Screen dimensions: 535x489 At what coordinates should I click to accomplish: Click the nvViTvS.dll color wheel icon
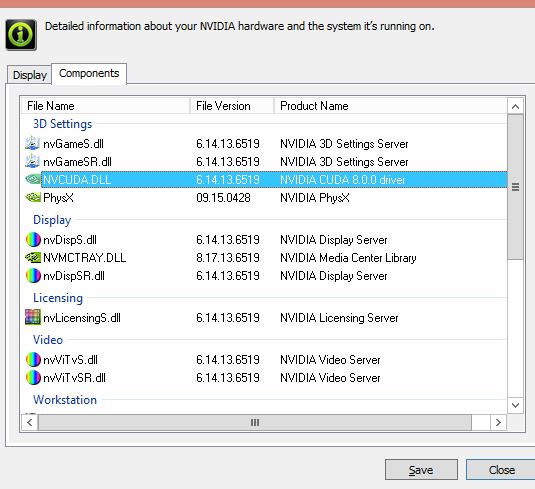(x=33, y=360)
